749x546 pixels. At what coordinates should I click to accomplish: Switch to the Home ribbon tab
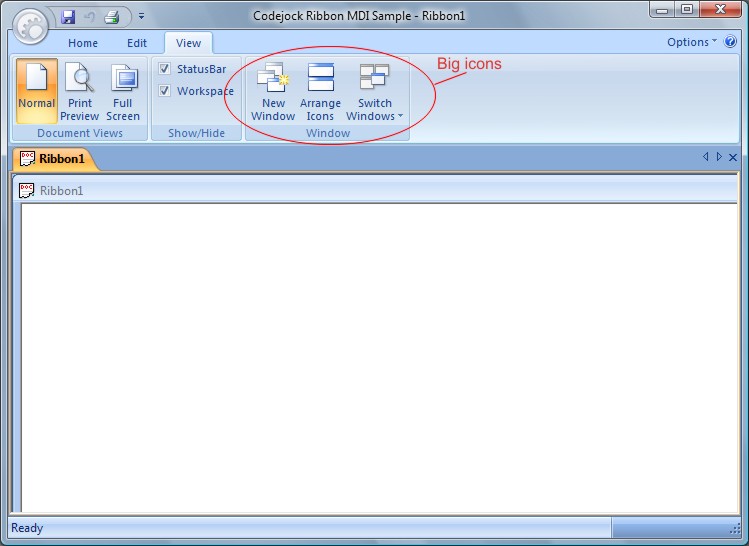83,43
